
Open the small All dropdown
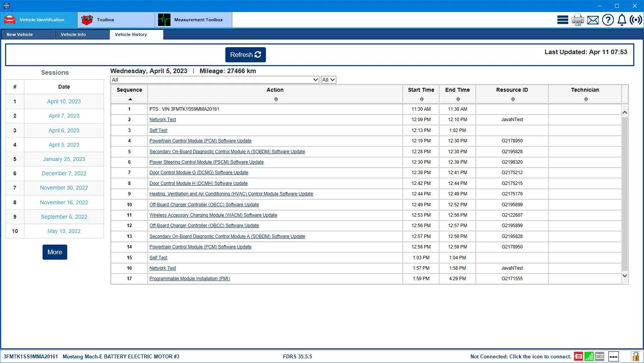coord(328,80)
